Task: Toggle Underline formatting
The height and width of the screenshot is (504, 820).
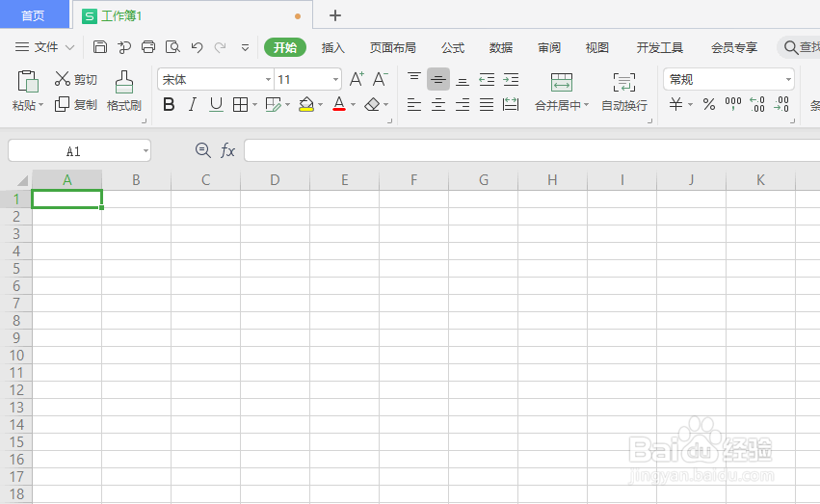Action: click(x=216, y=105)
